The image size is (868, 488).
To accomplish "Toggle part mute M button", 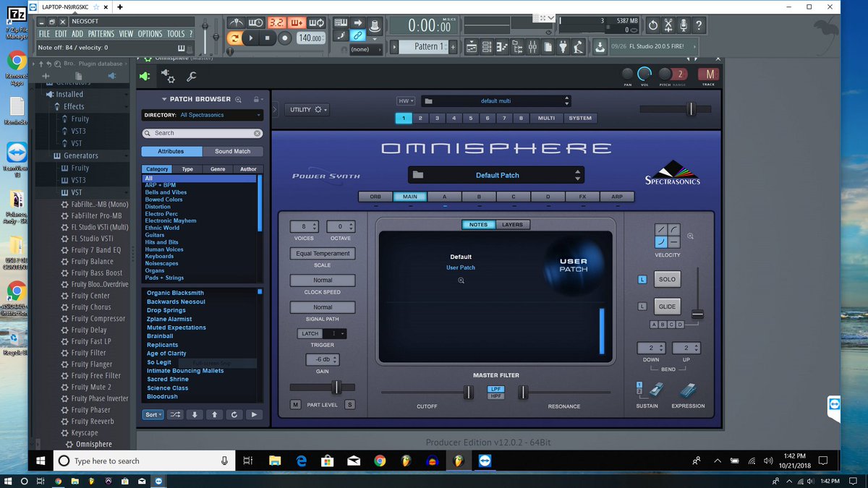I will pos(295,405).
